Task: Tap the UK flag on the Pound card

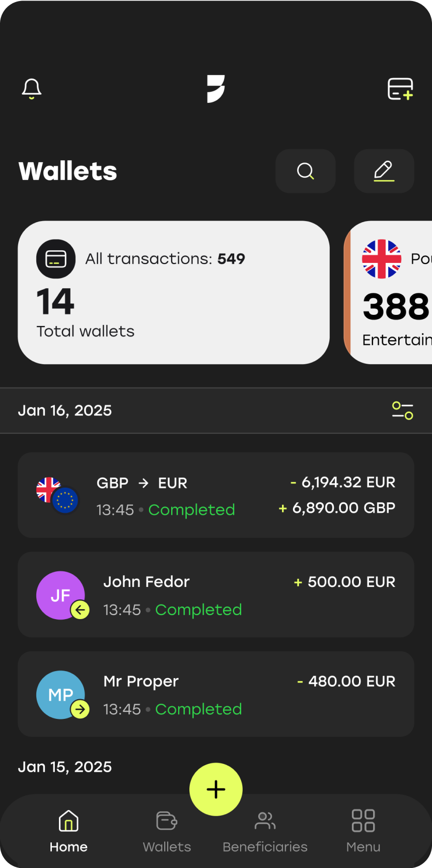Action: [x=382, y=259]
